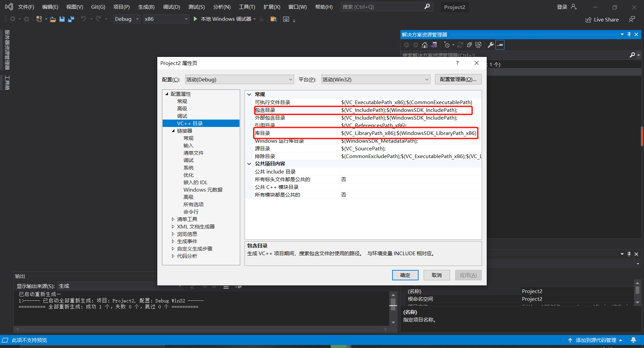Click the save file icon
The width and height of the screenshot is (644, 348).
62,19
